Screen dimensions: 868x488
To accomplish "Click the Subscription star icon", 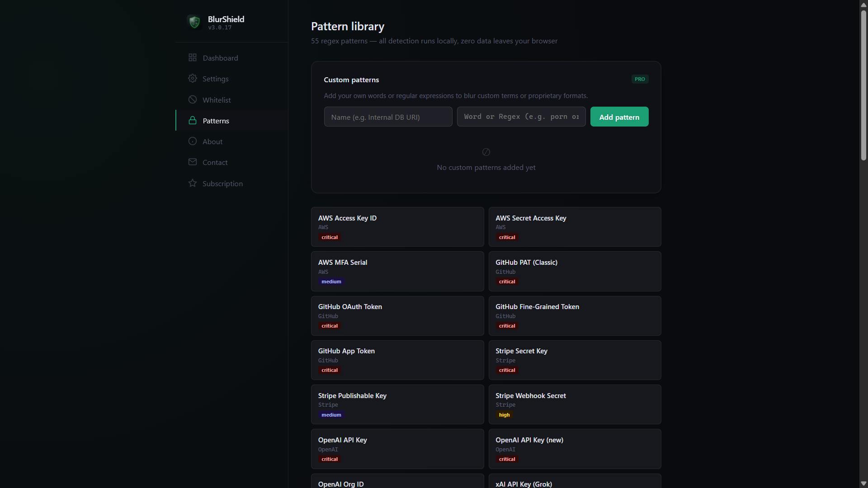I will 193,183.
